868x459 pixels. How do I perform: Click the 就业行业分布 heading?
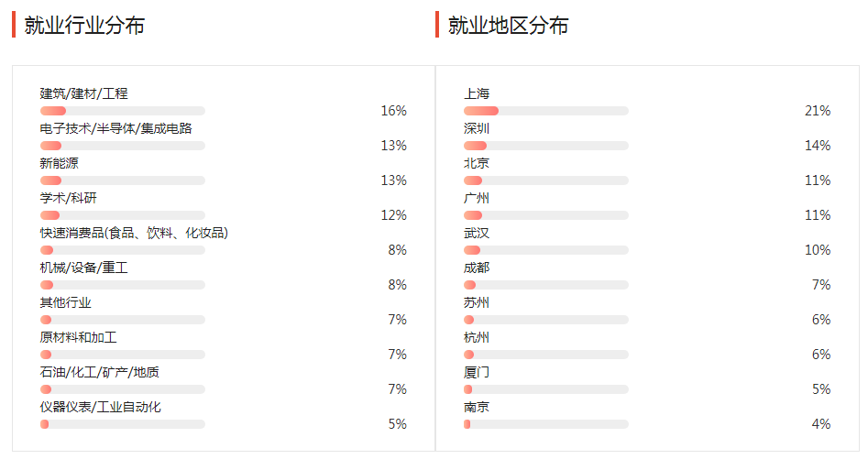[84, 26]
